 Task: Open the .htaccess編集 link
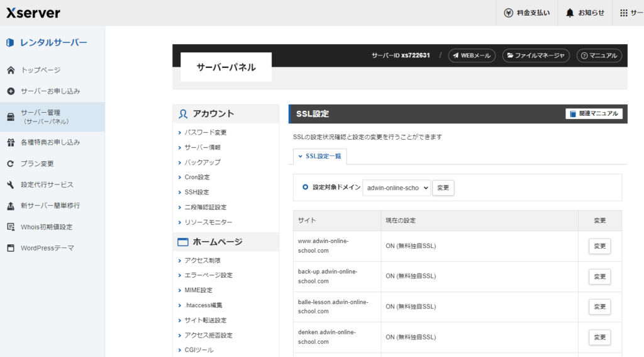tap(205, 305)
